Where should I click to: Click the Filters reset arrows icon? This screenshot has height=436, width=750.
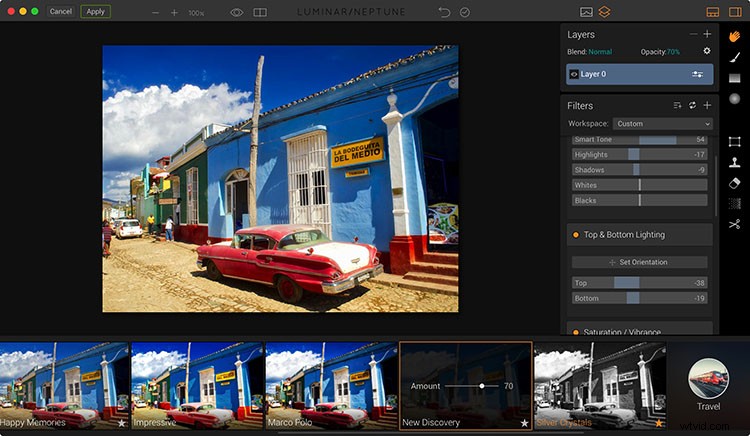(x=692, y=105)
